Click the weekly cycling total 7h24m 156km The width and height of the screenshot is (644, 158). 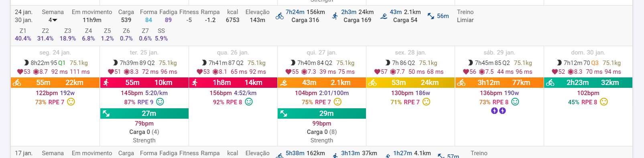click(305, 12)
